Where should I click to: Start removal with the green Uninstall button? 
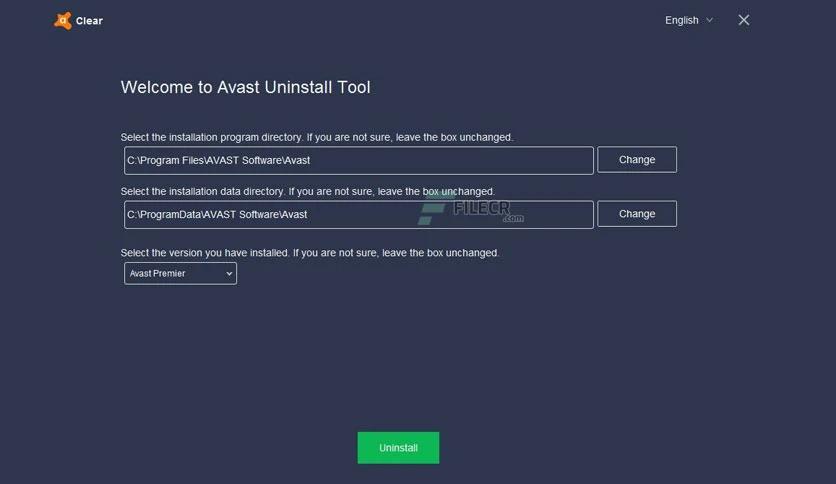coord(398,448)
